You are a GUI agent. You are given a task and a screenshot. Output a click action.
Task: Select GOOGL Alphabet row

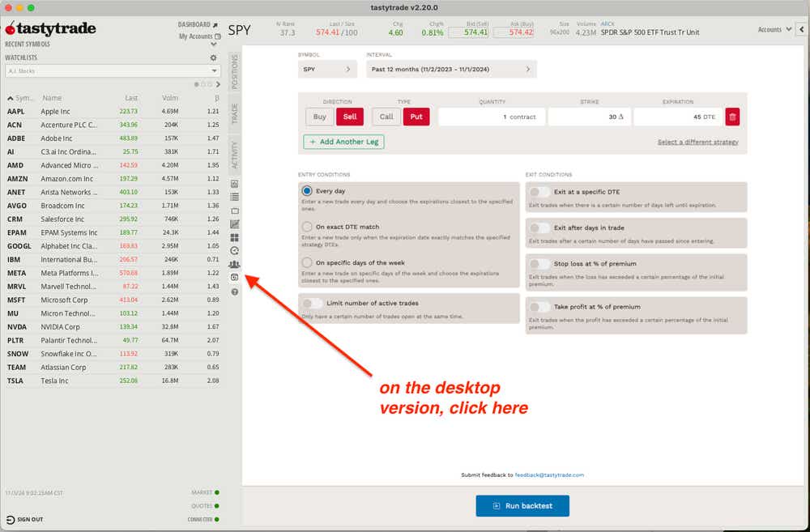pos(113,246)
